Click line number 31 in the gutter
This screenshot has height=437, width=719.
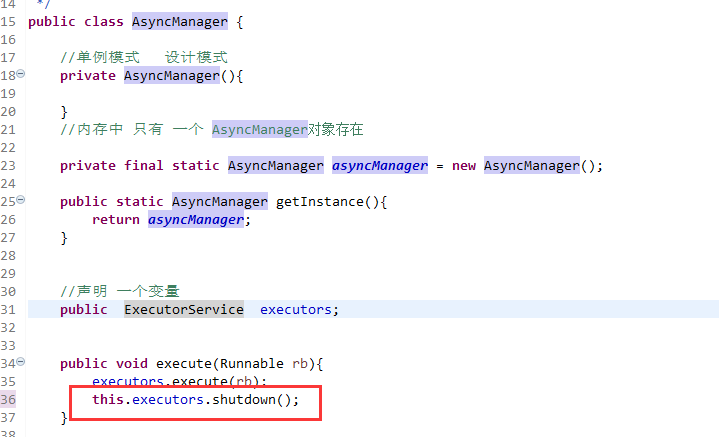click(x=8, y=310)
